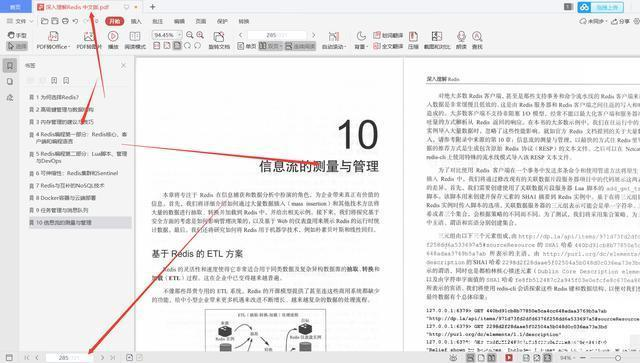This screenshot has width=640, height=363.
Task: Click the PDF转Office icon
Action: 53,36
